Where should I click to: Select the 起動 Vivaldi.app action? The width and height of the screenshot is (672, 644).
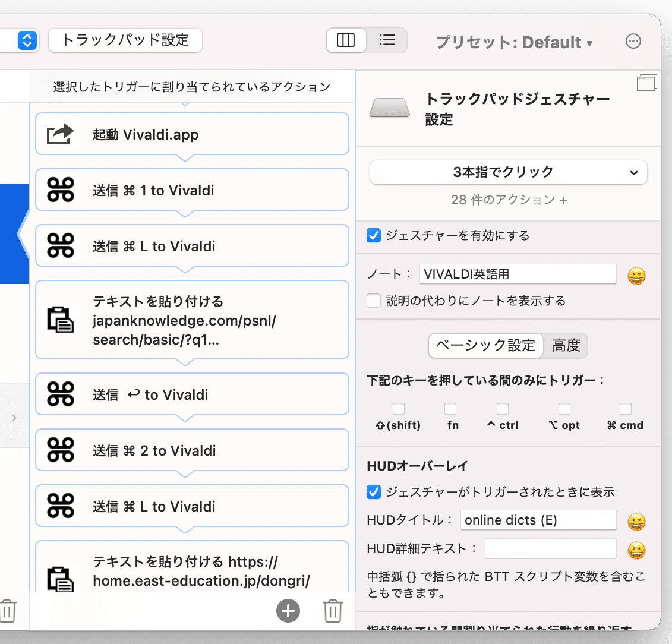[192, 134]
